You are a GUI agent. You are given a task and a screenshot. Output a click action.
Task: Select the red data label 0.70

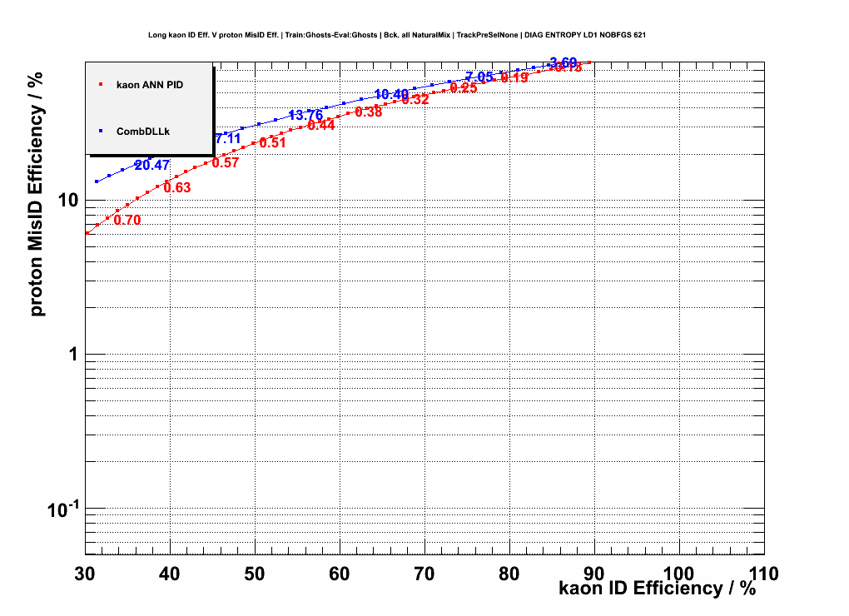tap(127, 221)
